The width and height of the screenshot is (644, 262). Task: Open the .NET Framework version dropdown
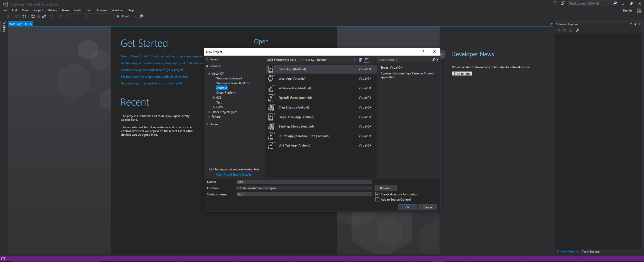point(285,60)
